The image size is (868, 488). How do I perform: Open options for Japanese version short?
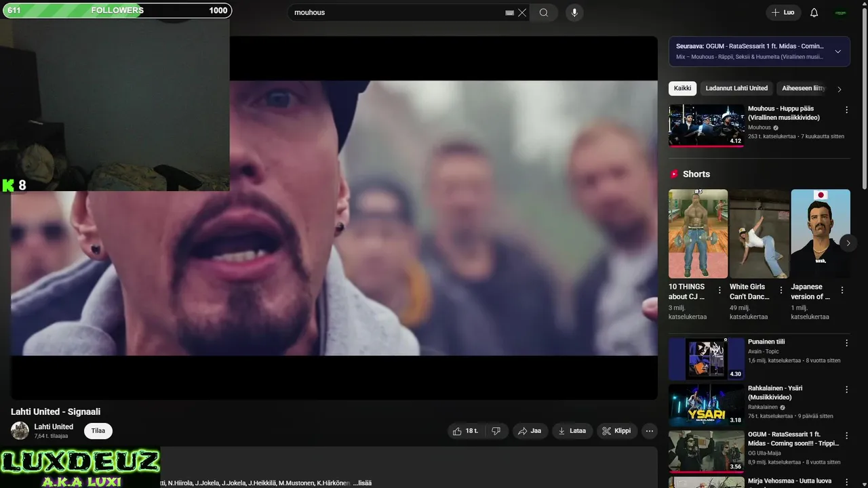[x=842, y=290]
